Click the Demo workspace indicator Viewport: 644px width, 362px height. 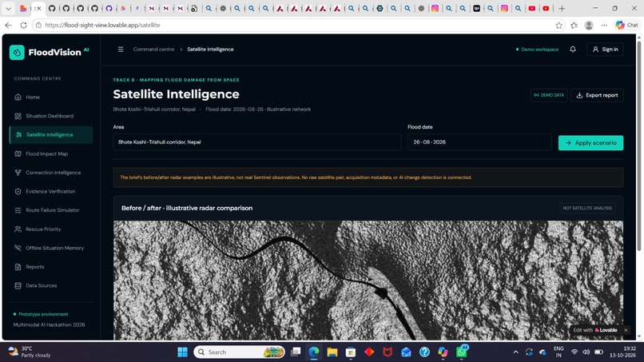(537, 50)
